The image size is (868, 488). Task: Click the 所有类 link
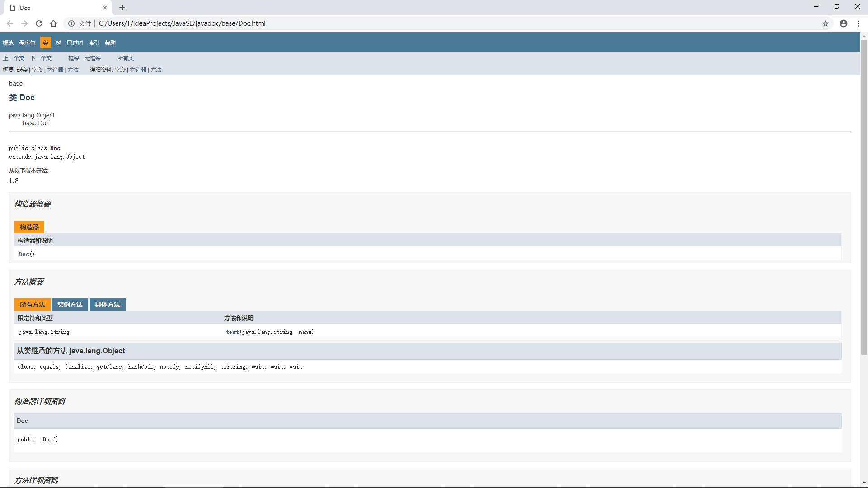click(126, 58)
